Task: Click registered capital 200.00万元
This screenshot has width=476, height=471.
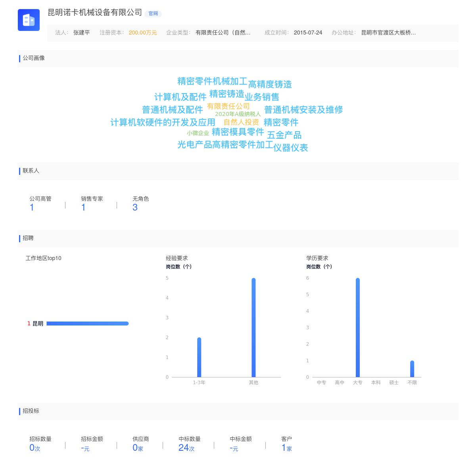Action: [143, 33]
